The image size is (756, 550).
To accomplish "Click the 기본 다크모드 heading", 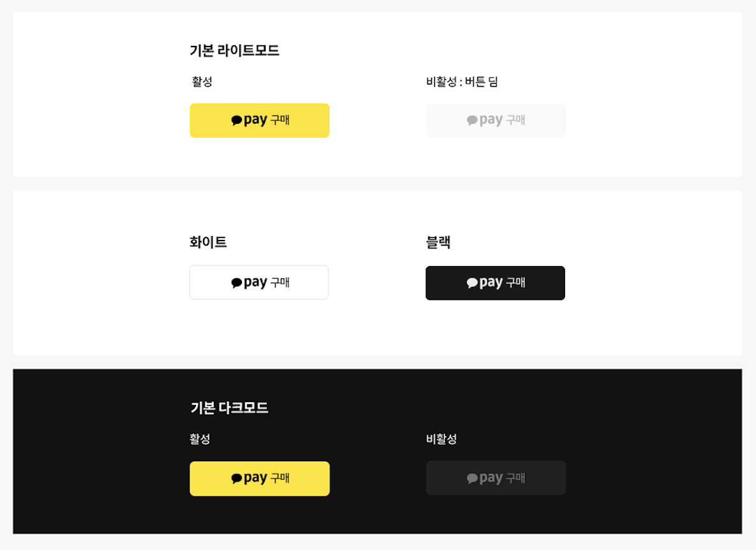I will (229, 408).
